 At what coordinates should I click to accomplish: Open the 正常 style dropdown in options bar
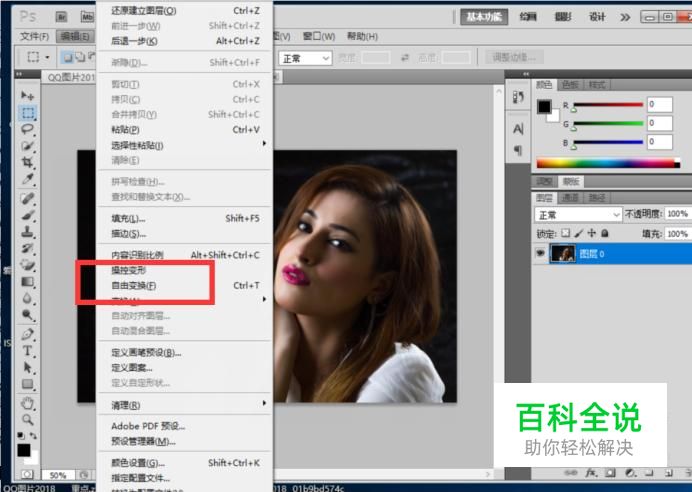click(x=305, y=58)
